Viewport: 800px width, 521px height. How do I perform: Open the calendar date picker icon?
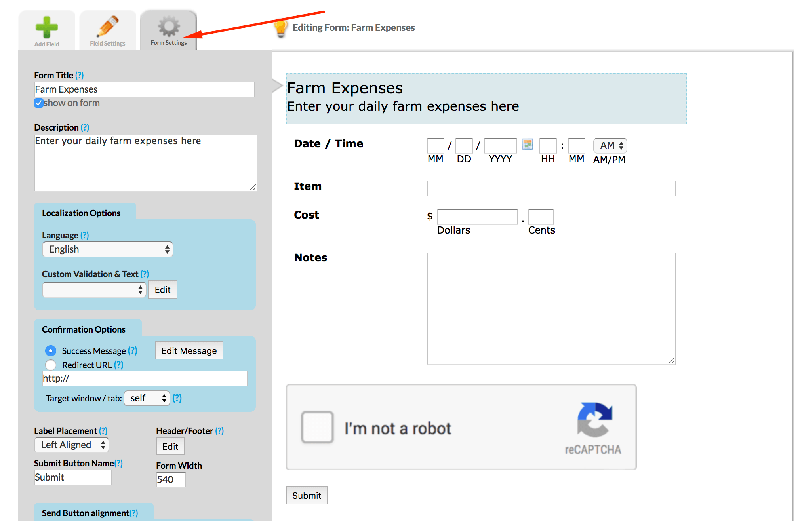click(528, 144)
